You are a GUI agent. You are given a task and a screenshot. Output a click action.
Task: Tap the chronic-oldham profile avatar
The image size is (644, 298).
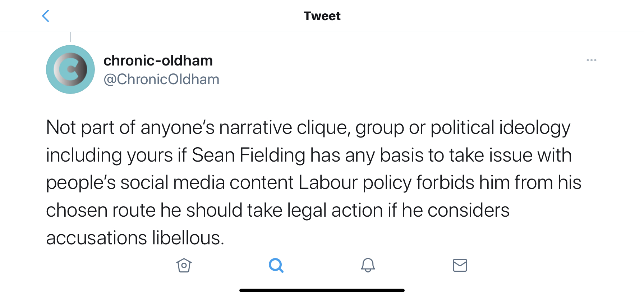[x=70, y=69]
